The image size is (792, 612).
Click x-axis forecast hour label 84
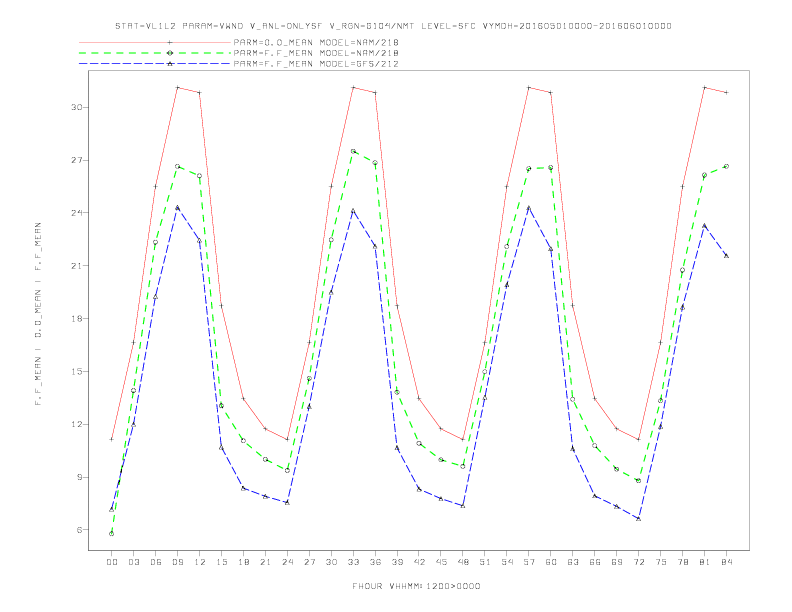coord(727,562)
